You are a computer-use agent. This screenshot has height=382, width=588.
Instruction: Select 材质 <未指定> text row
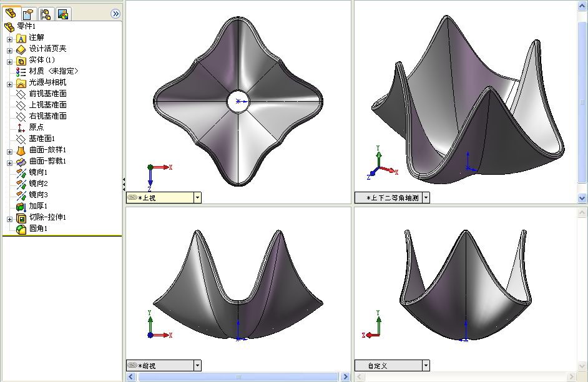[x=54, y=71]
